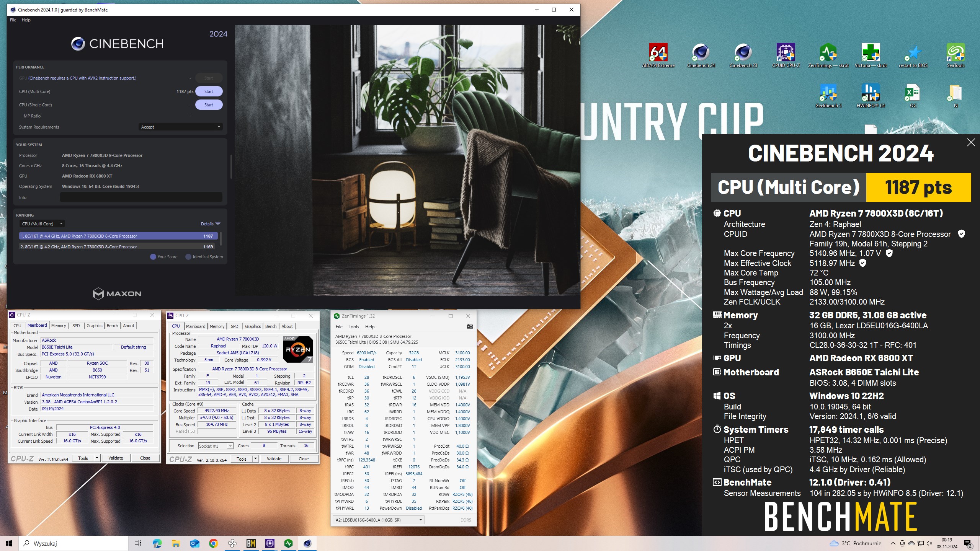
Task: Open About tab in CPU-Z Mainboard window
Action: 129,326
